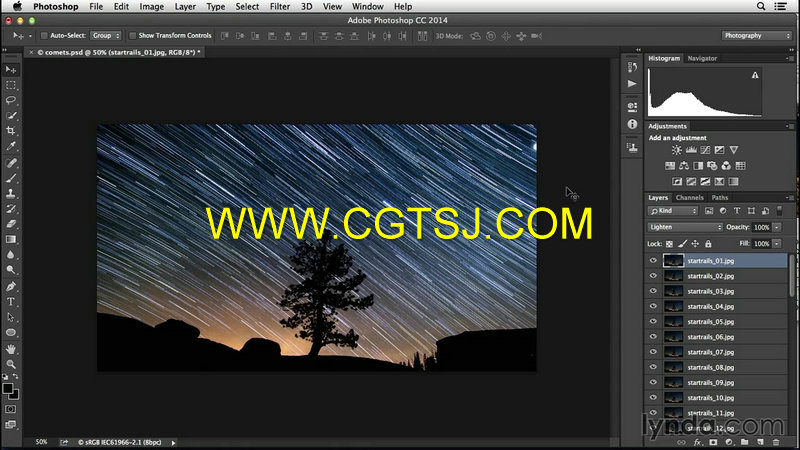This screenshot has height=450, width=800.
Task: Select the startrails_09.jpg layer thumbnail
Action: coord(673,383)
